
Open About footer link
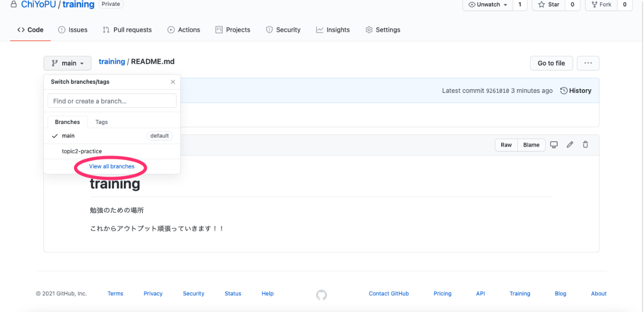pos(599,294)
